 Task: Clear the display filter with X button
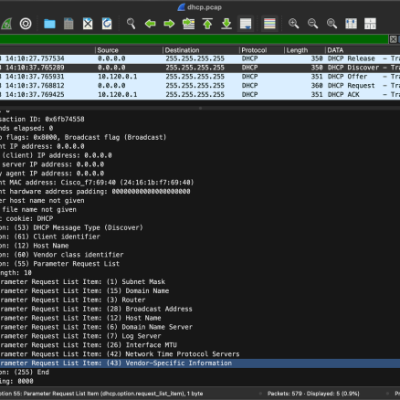click(x=393, y=39)
